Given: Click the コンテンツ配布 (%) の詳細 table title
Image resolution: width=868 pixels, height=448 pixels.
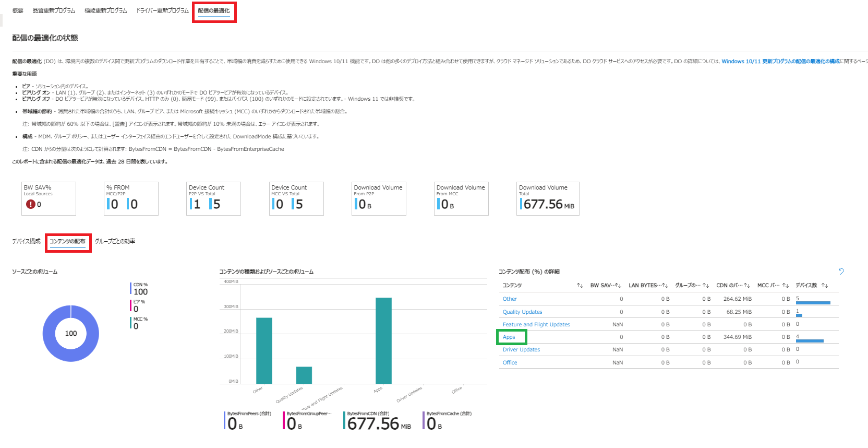Looking at the screenshot, I should click(x=529, y=272).
